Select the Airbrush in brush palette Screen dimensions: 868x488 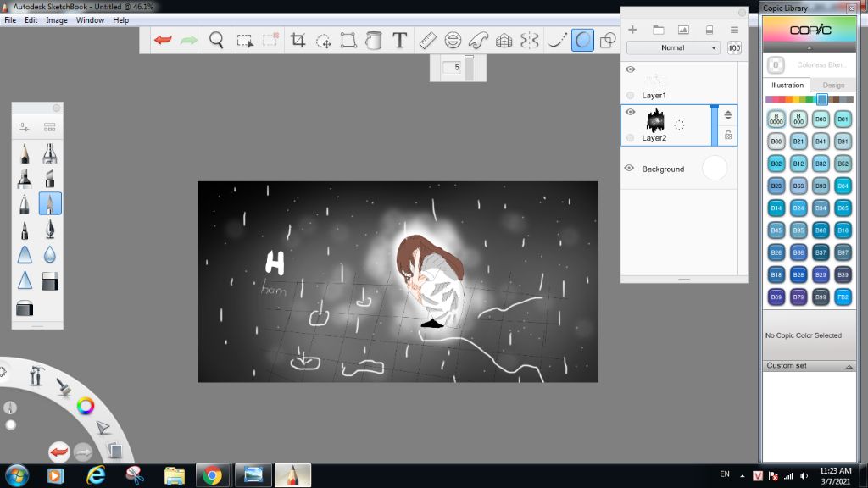(50, 154)
